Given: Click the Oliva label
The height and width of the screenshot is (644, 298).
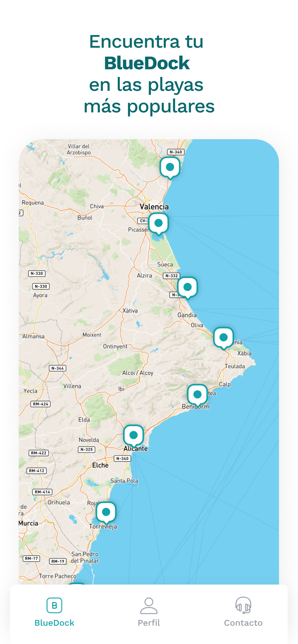Looking at the screenshot, I should pos(197,325).
